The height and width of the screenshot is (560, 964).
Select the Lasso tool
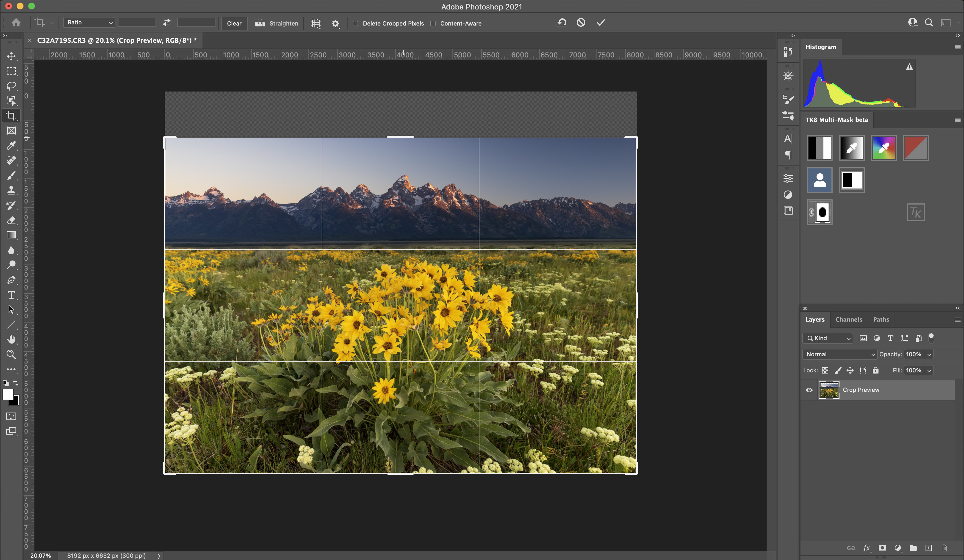(x=11, y=86)
